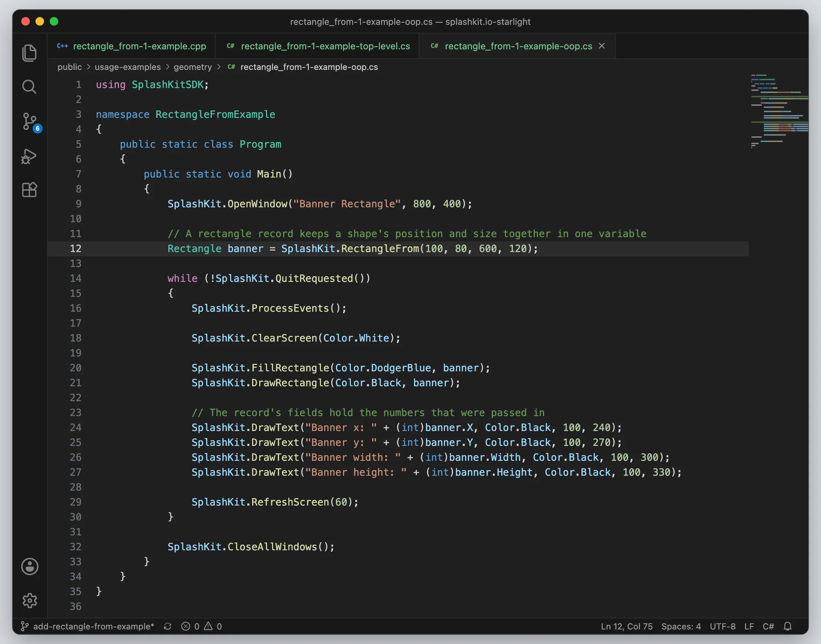
Task: Click the errors count icon in status bar
Action: pos(186,626)
